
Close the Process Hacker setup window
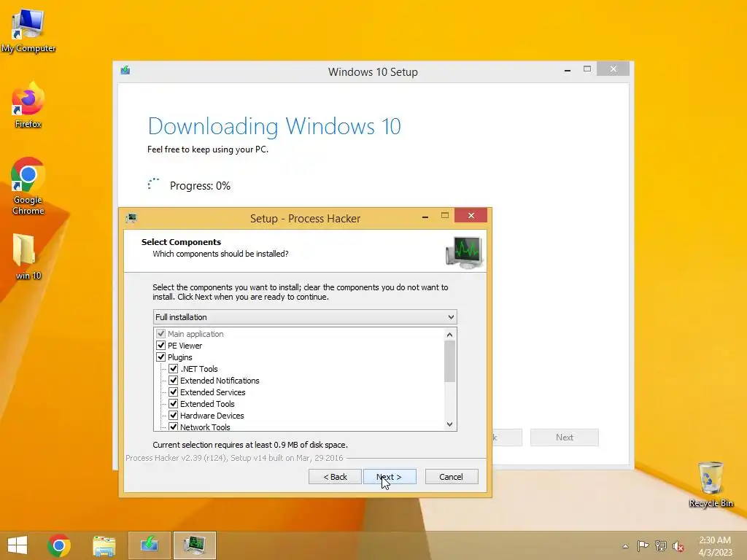point(471,215)
